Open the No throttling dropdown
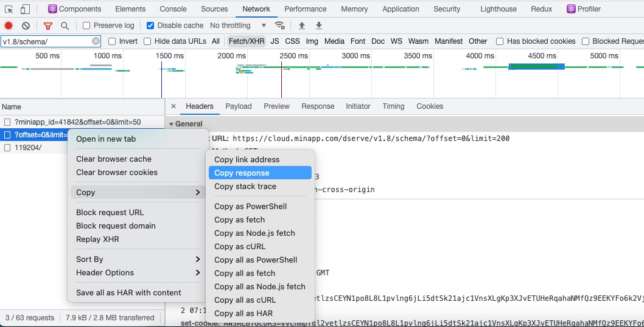This screenshot has height=327, width=644. point(238,26)
